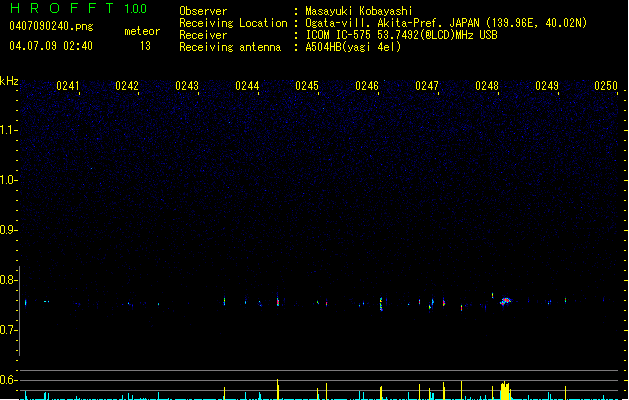The width and height of the screenshot is (629, 400).
Task: Click the 0249 time marker
Action: (547, 86)
